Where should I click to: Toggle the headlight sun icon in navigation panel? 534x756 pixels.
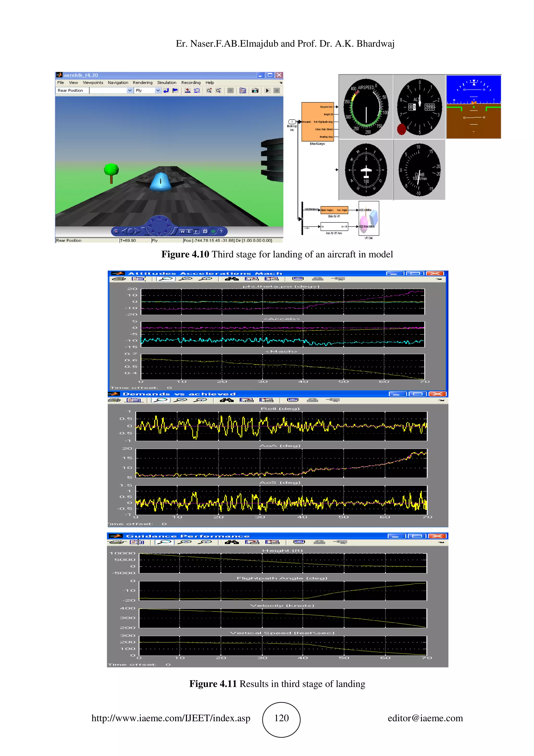[x=213, y=231]
